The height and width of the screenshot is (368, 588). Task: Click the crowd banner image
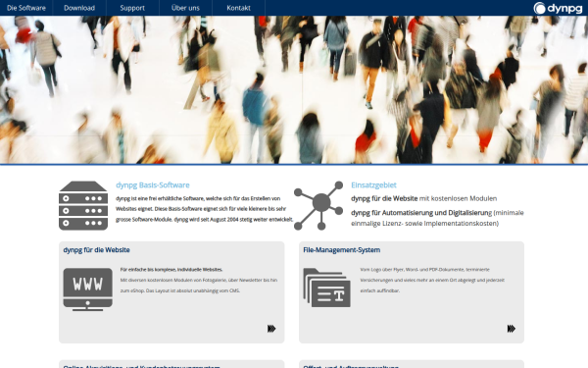(294, 89)
